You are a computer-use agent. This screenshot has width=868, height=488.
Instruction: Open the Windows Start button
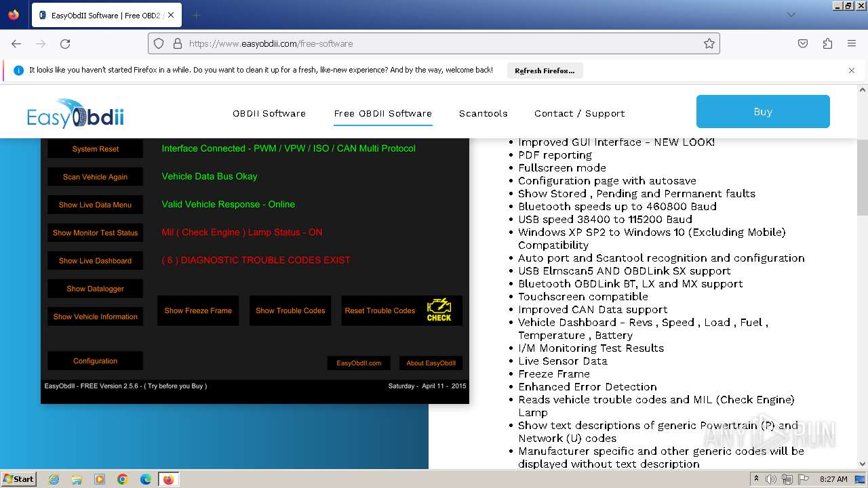point(19,479)
